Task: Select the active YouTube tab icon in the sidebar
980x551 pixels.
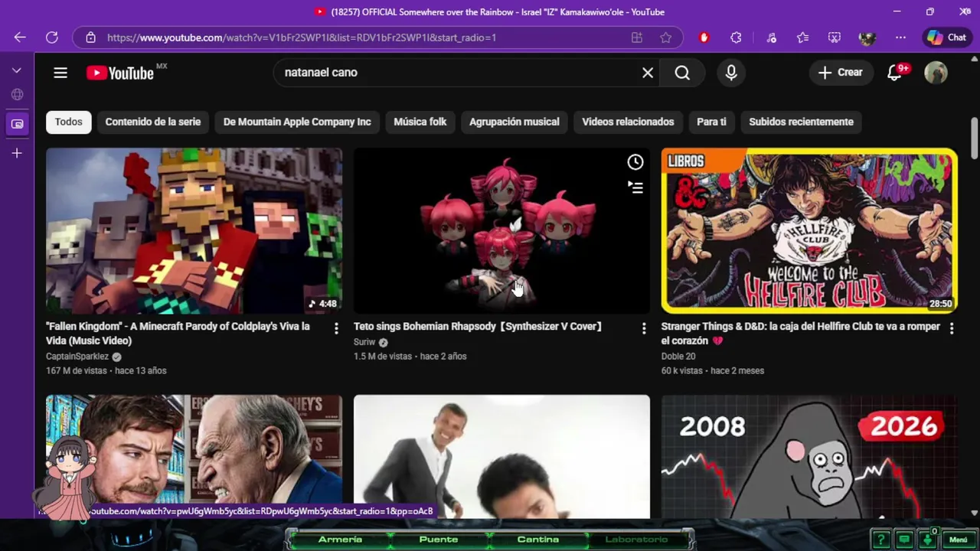Action: [x=17, y=124]
